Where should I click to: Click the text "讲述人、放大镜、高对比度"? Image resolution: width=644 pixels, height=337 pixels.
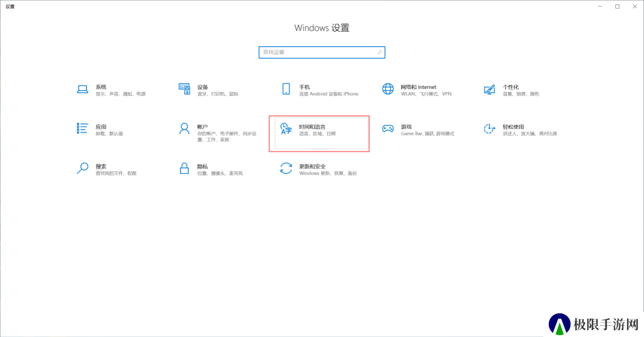[530, 134]
